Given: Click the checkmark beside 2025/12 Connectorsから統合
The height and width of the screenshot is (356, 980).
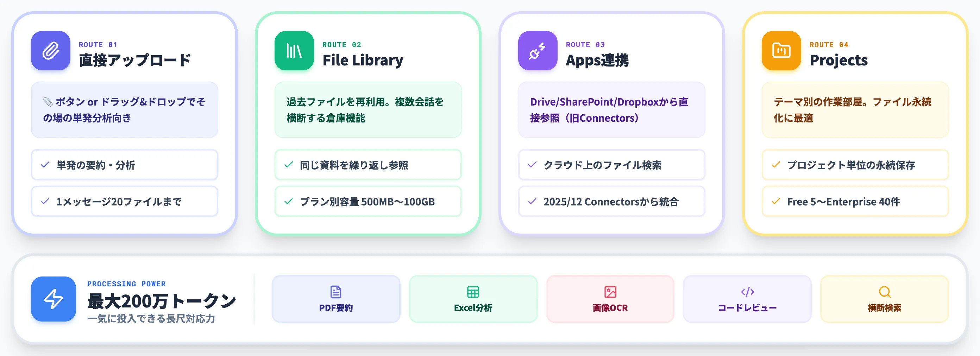Looking at the screenshot, I should [x=532, y=201].
